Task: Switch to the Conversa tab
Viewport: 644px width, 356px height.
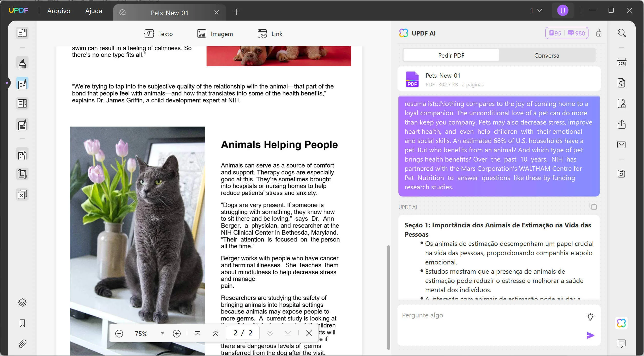Action: pos(547,55)
